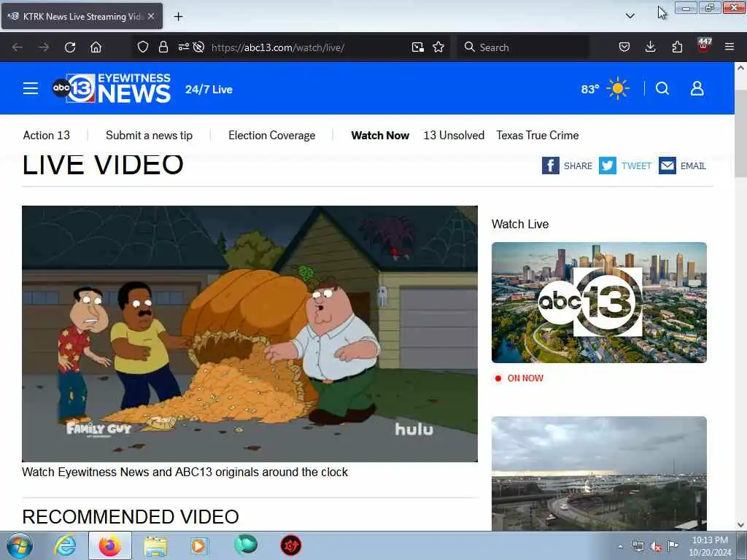Click the LIVE VIDEO heading
747x560 pixels.
[103, 165]
